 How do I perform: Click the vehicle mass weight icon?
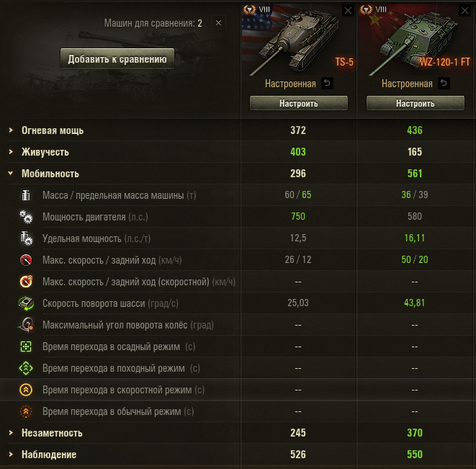coord(26,195)
